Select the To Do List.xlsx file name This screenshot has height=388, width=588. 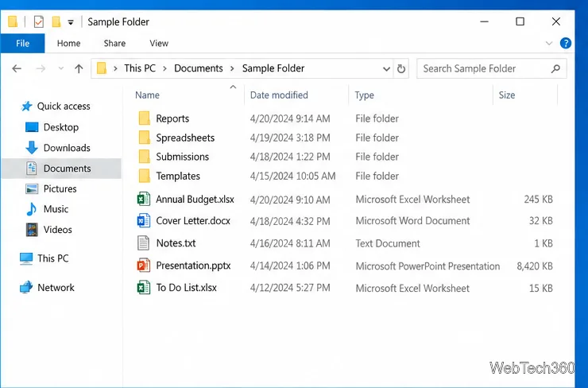(187, 288)
